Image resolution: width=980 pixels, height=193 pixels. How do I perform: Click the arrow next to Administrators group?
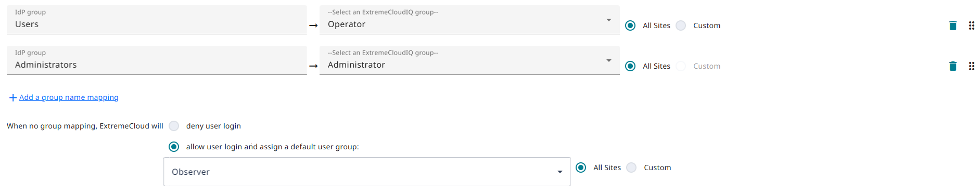point(313,66)
